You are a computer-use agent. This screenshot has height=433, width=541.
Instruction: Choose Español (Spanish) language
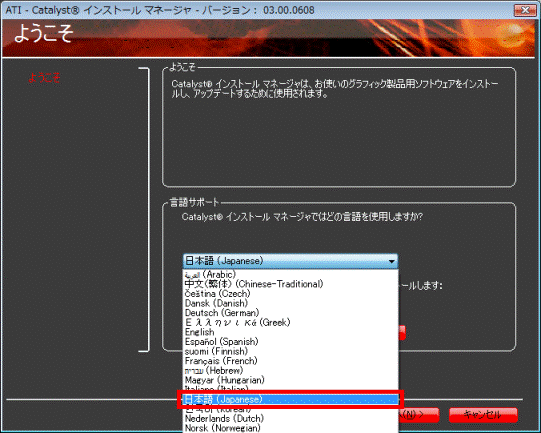click(291, 342)
